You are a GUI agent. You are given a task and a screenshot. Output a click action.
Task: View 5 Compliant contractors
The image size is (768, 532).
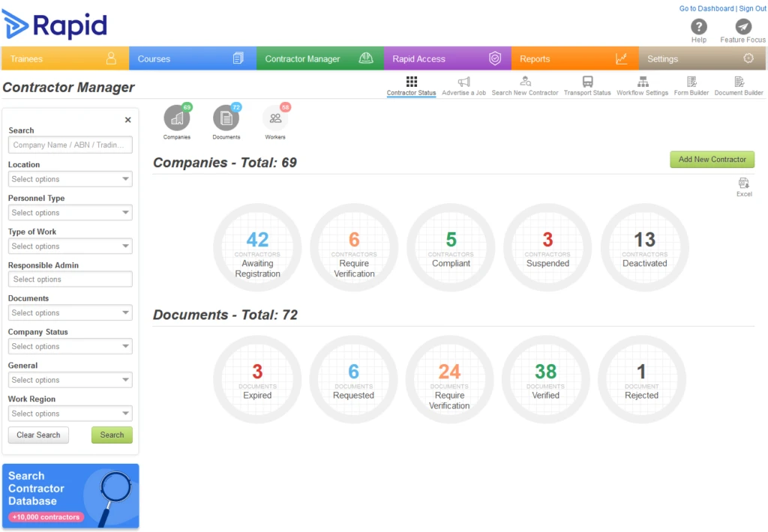(x=451, y=248)
